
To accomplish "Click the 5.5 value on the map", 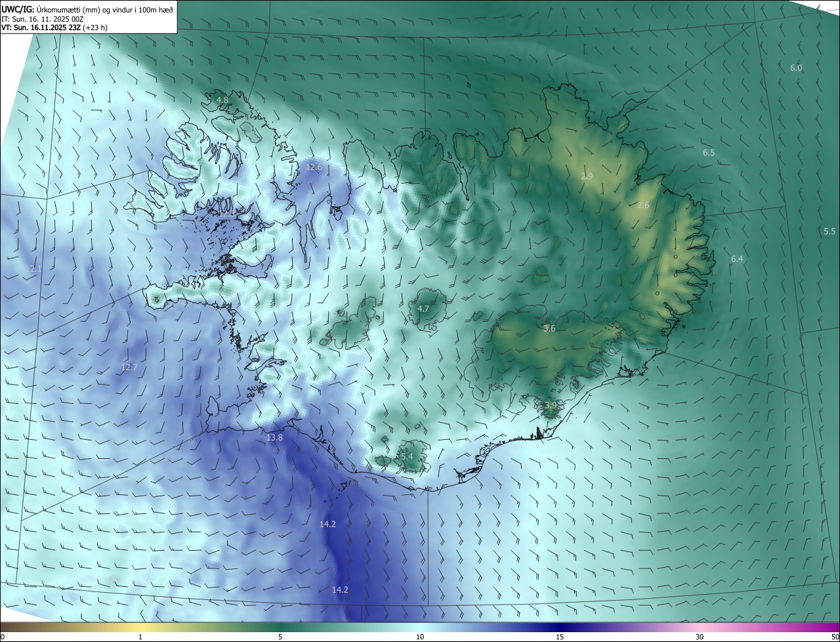I will point(829,232).
